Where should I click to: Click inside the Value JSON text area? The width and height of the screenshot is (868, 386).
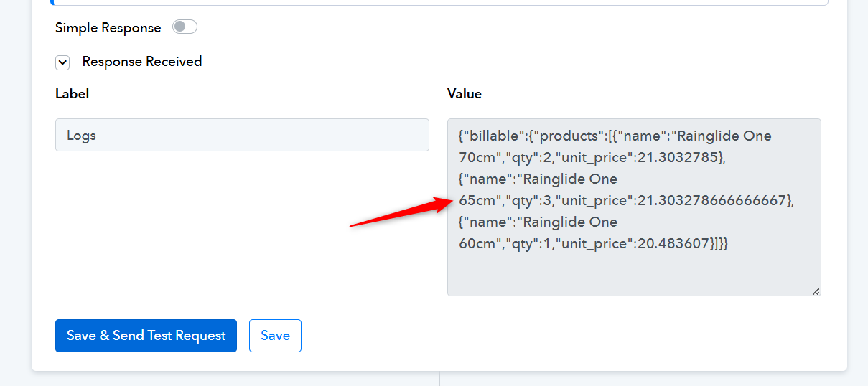click(x=634, y=207)
